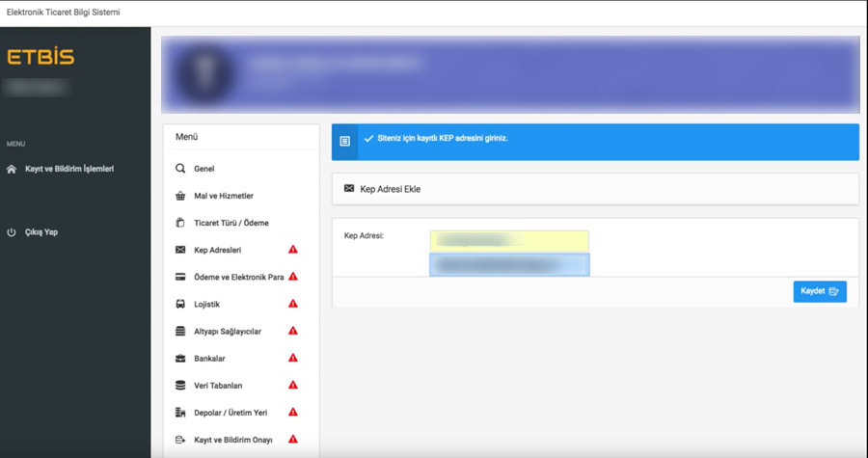Click the envelope icon beside Kep Adresleri
Image resolution: width=868 pixels, height=458 pixels.
click(x=180, y=250)
